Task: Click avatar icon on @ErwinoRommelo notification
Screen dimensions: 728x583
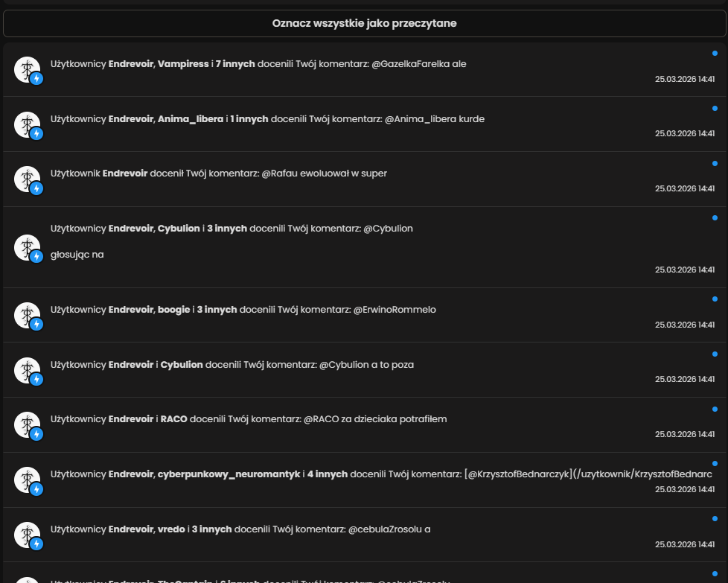Action: (28, 315)
